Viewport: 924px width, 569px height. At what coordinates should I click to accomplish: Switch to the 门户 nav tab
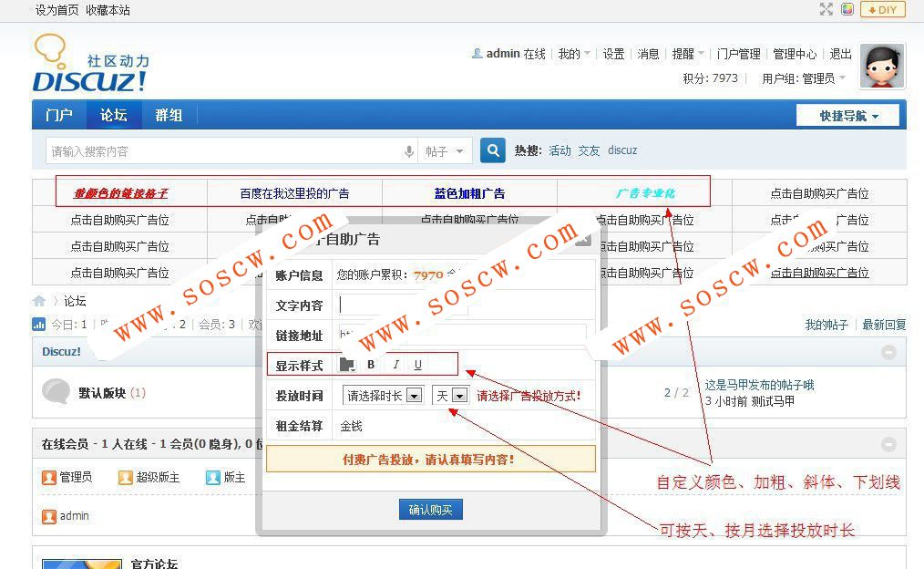pyautogui.click(x=59, y=115)
